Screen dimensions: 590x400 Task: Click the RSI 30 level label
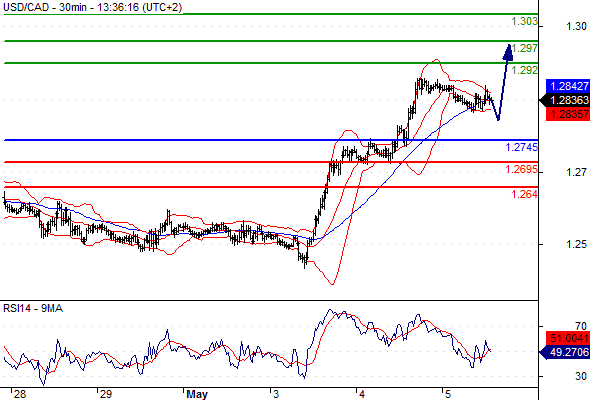[581, 376]
